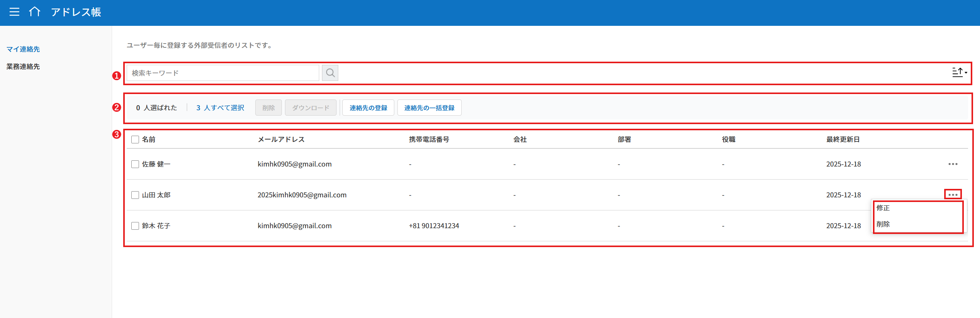The height and width of the screenshot is (318, 980).
Task: Open more options for 佐藤 健一
Action: (x=953, y=164)
